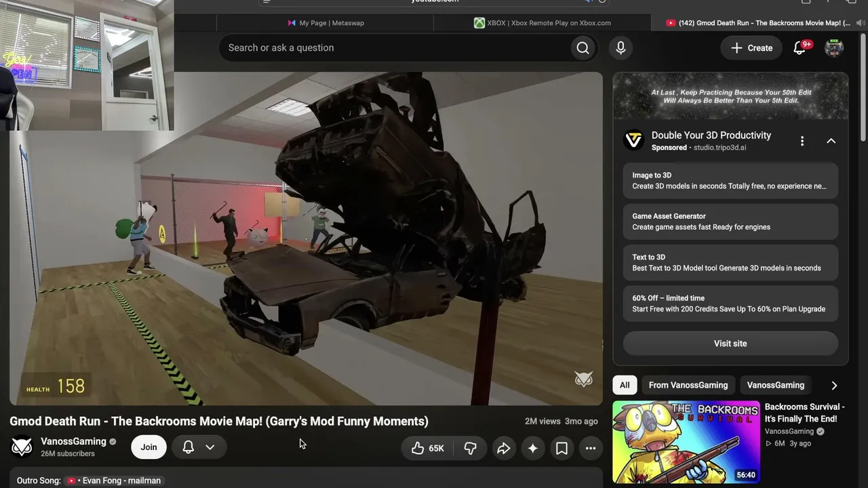Dislike the video with thumbs down
The height and width of the screenshot is (488, 868).
click(470, 448)
